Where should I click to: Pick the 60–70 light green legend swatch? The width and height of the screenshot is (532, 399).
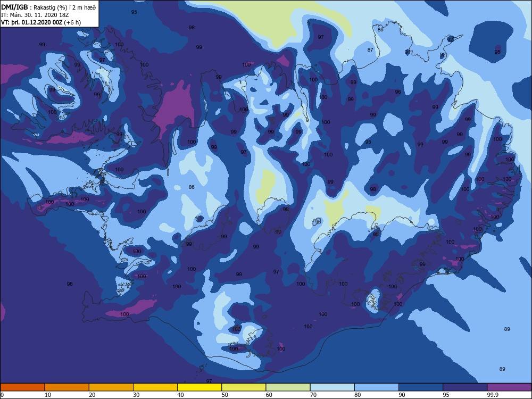pos(288,387)
